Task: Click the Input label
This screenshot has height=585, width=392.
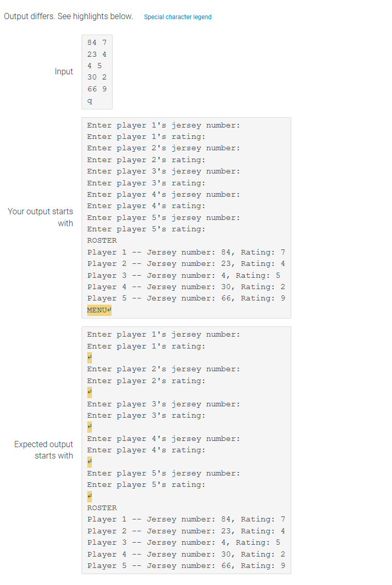Action: (x=64, y=72)
